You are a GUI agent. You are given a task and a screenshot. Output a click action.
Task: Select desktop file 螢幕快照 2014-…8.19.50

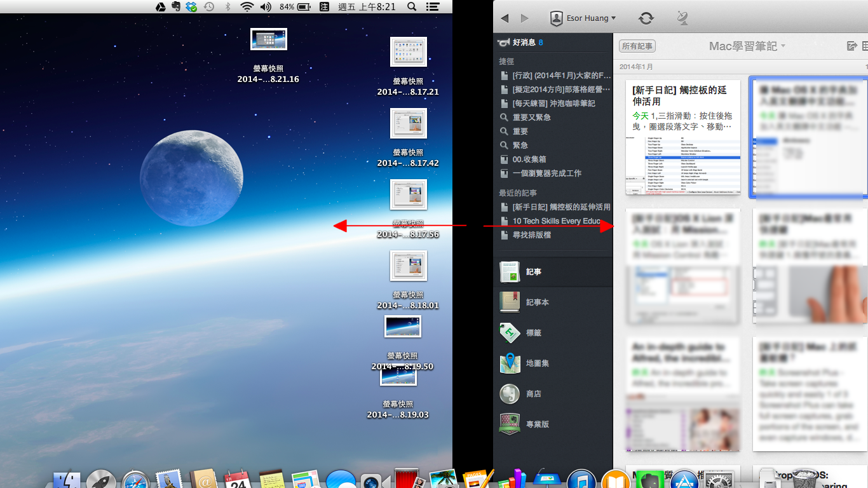click(x=402, y=342)
